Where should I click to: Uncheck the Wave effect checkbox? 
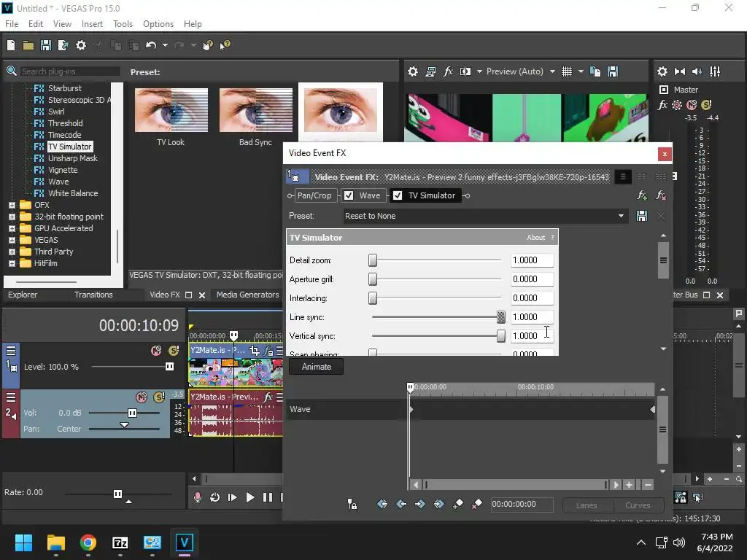349,195
